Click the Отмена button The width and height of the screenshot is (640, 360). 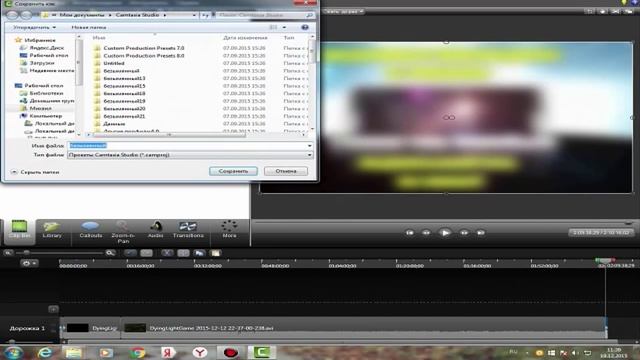coord(286,171)
